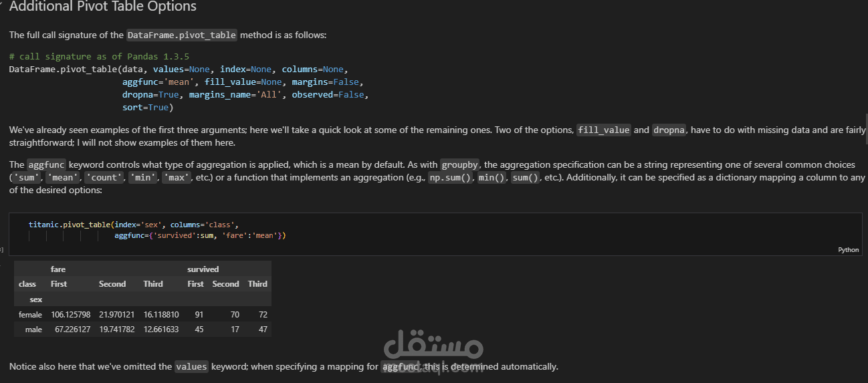This screenshot has height=383, width=868.
Task: Click the cell value 12.661633
Action: coord(161,330)
